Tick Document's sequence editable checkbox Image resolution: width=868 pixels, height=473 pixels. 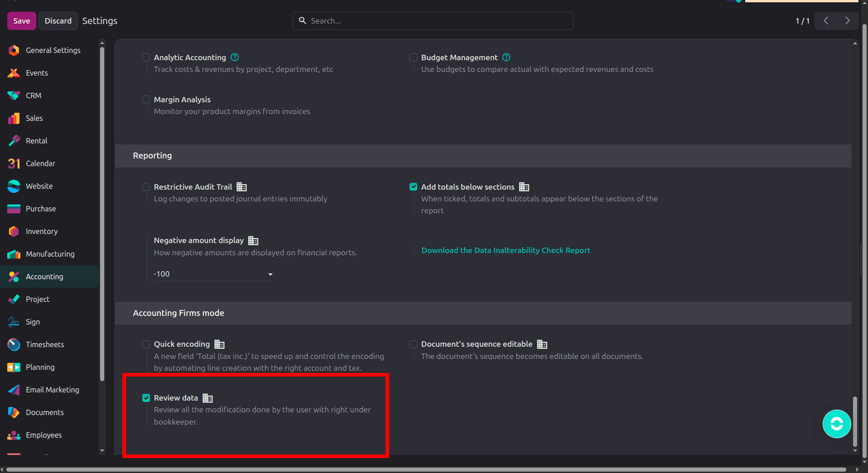click(413, 344)
